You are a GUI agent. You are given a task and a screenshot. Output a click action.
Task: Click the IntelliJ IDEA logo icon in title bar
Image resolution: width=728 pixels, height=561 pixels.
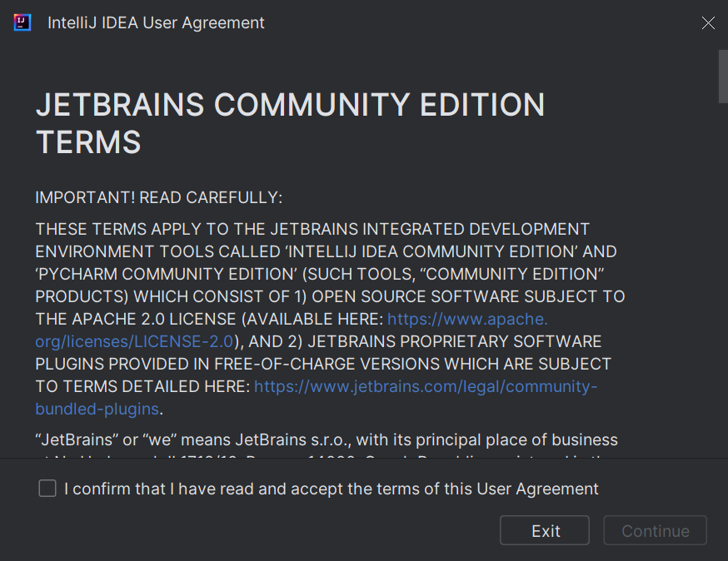(x=22, y=22)
